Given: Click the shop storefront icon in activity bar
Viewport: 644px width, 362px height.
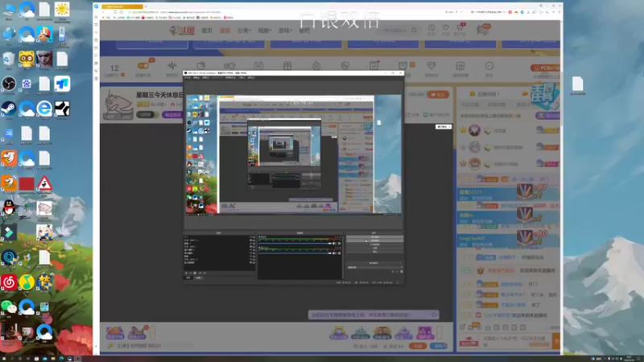Looking at the screenshot, I should click(460, 66).
